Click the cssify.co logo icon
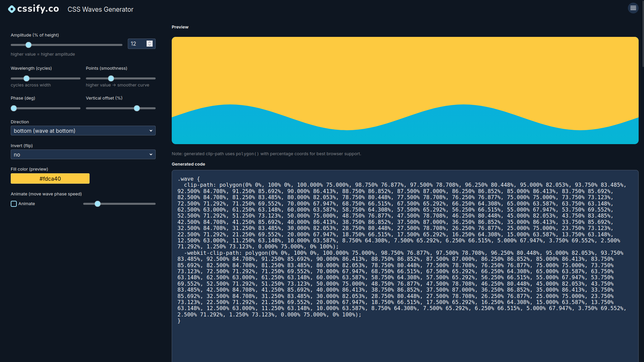The width and height of the screenshot is (644, 362). 11,9
